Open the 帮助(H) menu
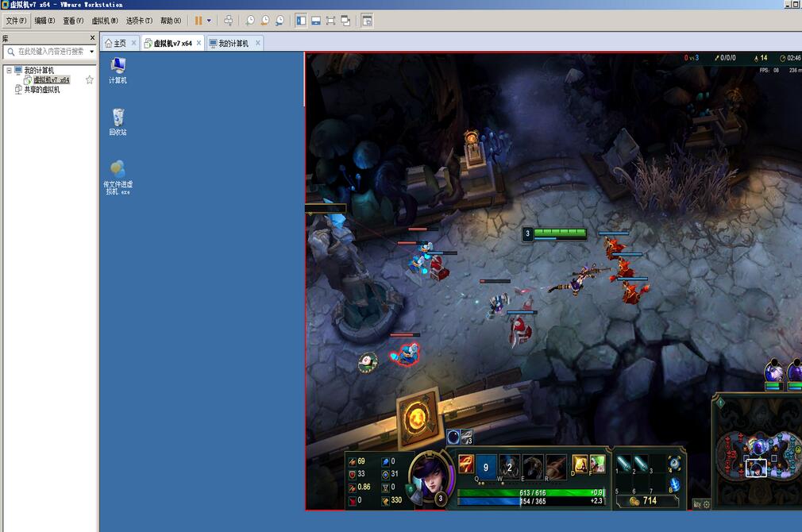This screenshot has height=532, width=802. click(170, 21)
